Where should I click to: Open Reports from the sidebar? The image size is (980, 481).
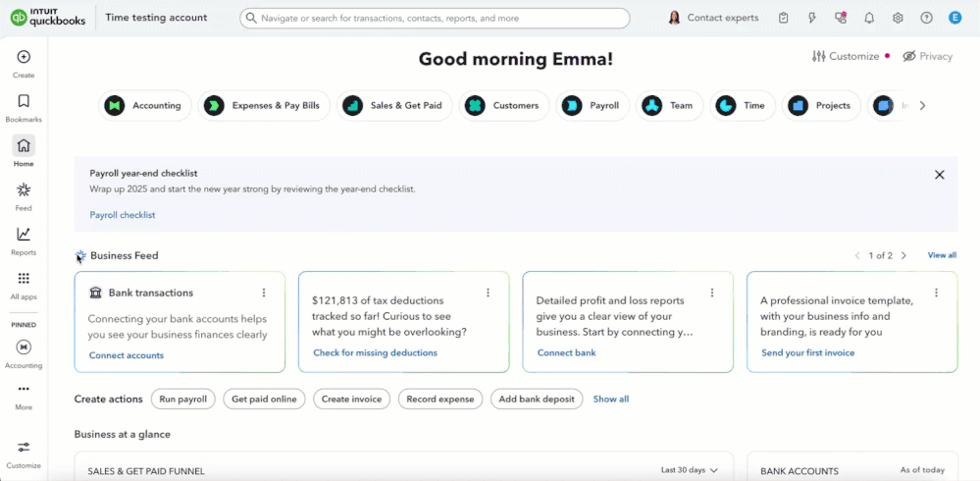(x=24, y=235)
